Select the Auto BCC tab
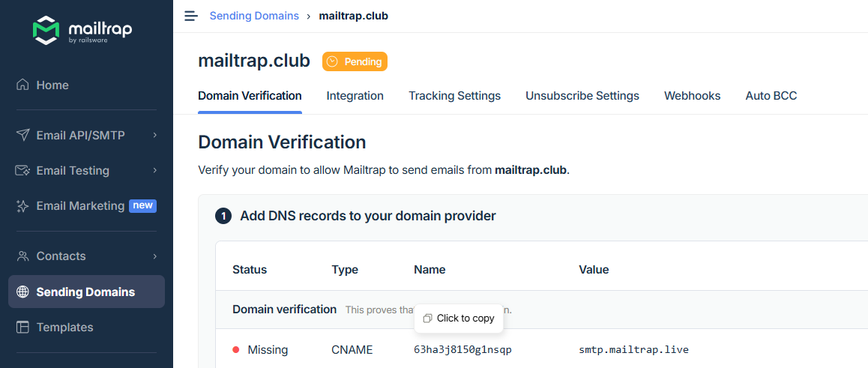This screenshot has width=868, height=368. click(x=771, y=96)
